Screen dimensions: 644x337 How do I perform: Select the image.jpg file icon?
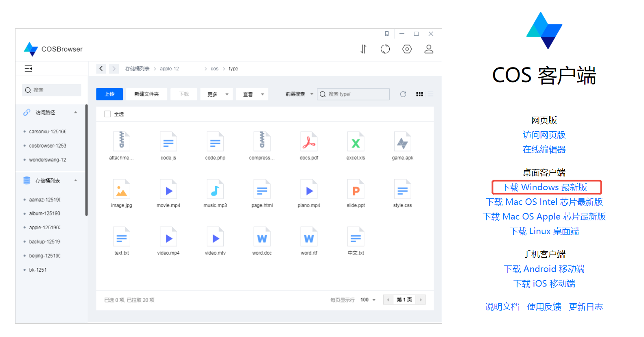122,189
